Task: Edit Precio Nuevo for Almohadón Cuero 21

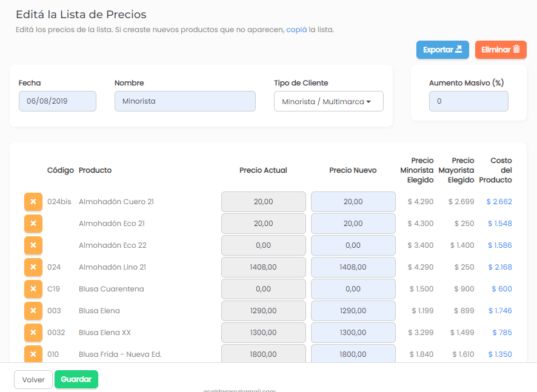Action: (353, 202)
